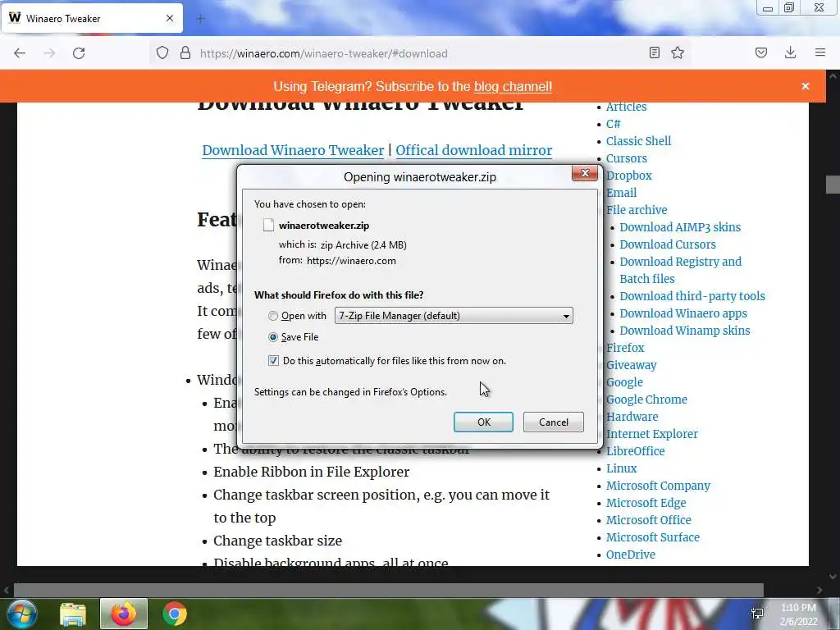Bookmark this page with star icon
Image resolution: width=840 pixels, height=630 pixels.
pos(678,53)
